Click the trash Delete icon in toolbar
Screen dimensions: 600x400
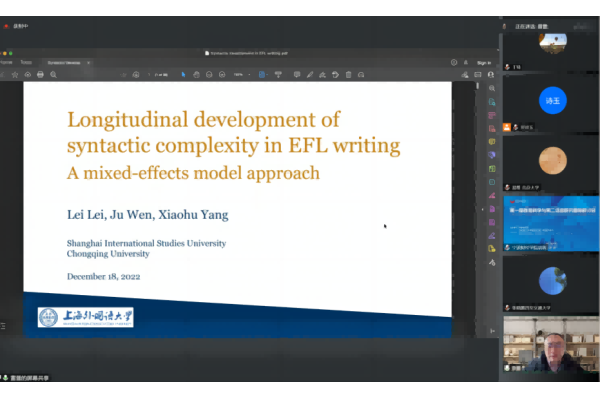tap(347, 74)
